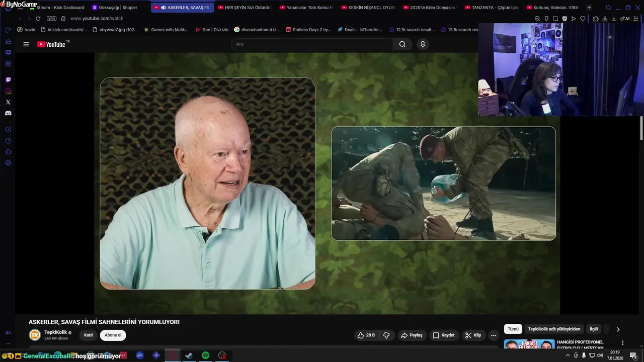Open the sidebar player icon
The image size is (644, 362).
click(8, 130)
